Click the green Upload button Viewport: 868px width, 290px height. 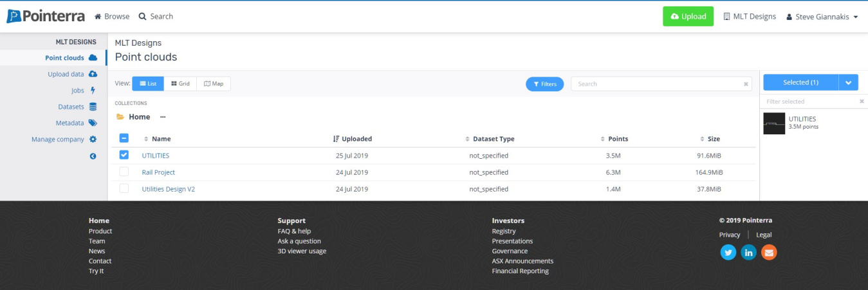688,17
